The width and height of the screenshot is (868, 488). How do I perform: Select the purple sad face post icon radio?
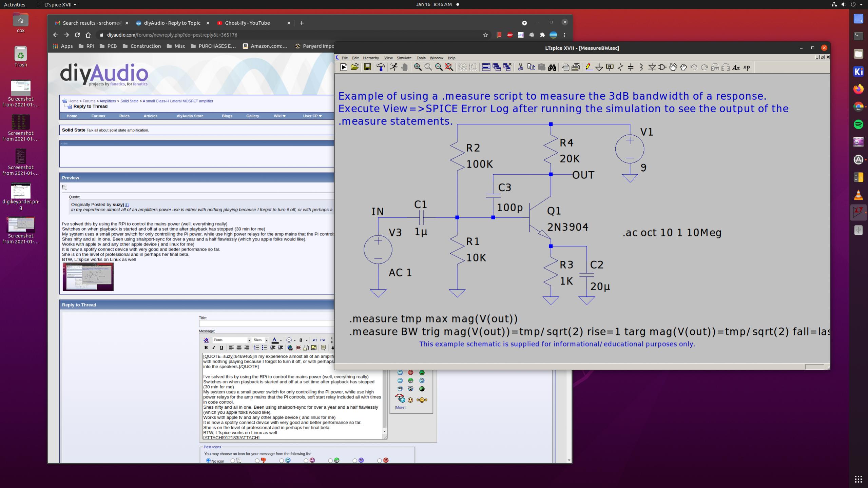[355, 461]
